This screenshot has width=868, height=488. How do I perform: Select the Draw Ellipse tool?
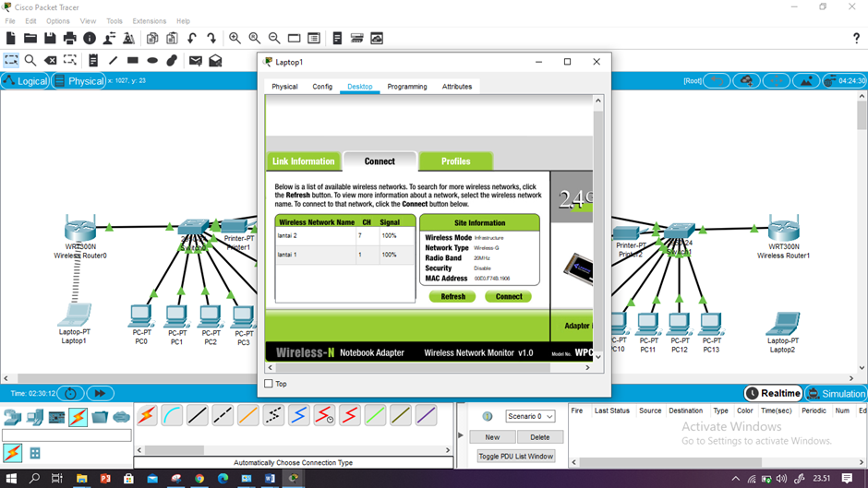click(152, 60)
